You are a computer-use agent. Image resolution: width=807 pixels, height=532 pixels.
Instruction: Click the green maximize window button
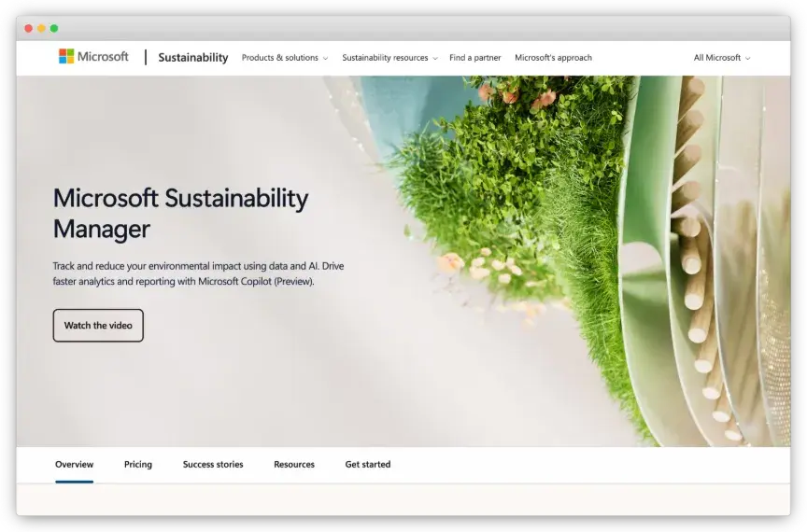[54, 28]
